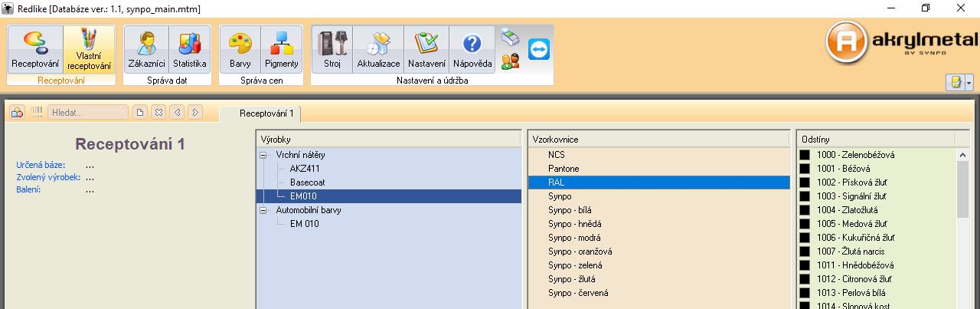The height and width of the screenshot is (309, 980).
Task: Select Basecoat product in the tree
Action: (x=306, y=182)
